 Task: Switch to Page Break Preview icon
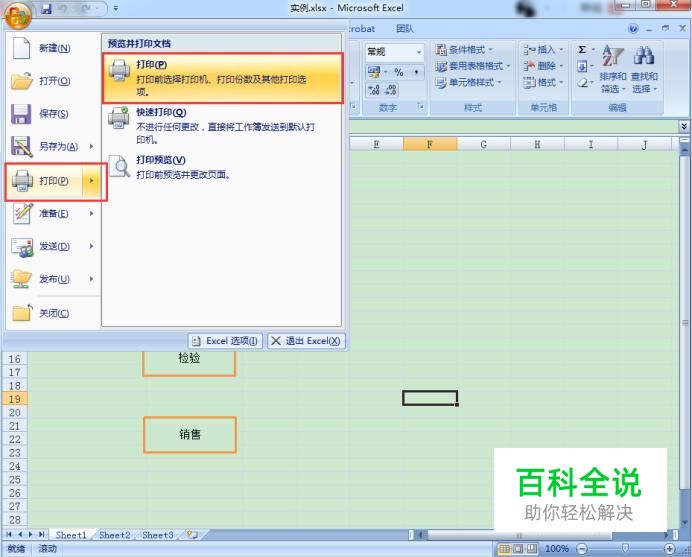532,549
